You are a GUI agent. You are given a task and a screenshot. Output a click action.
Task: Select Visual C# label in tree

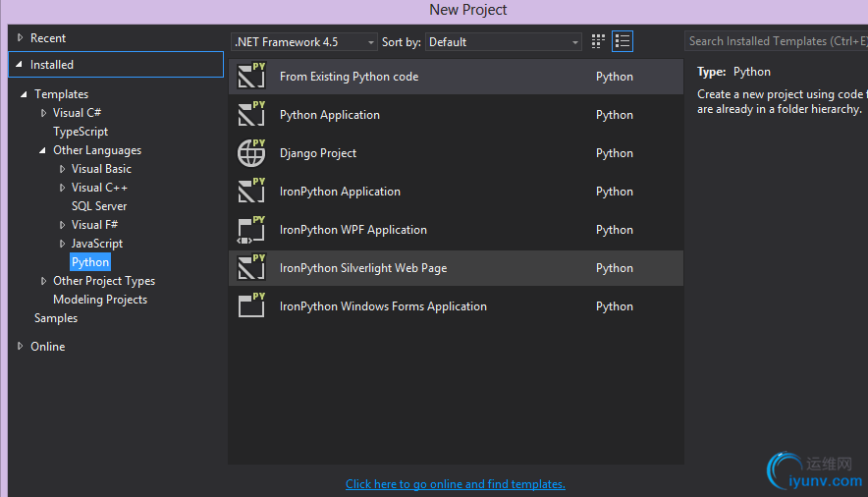point(77,113)
